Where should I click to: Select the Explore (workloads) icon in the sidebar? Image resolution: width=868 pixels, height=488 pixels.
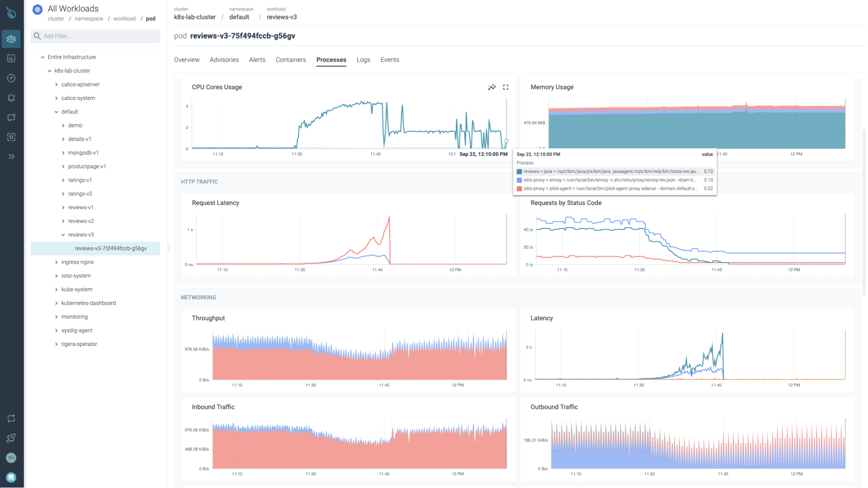tap(11, 39)
